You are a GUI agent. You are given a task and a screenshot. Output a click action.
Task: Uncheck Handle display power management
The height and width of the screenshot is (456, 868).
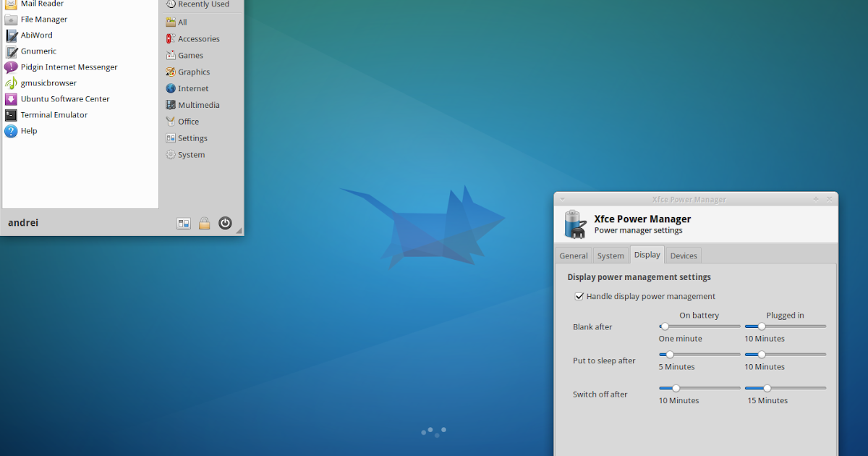[579, 296]
